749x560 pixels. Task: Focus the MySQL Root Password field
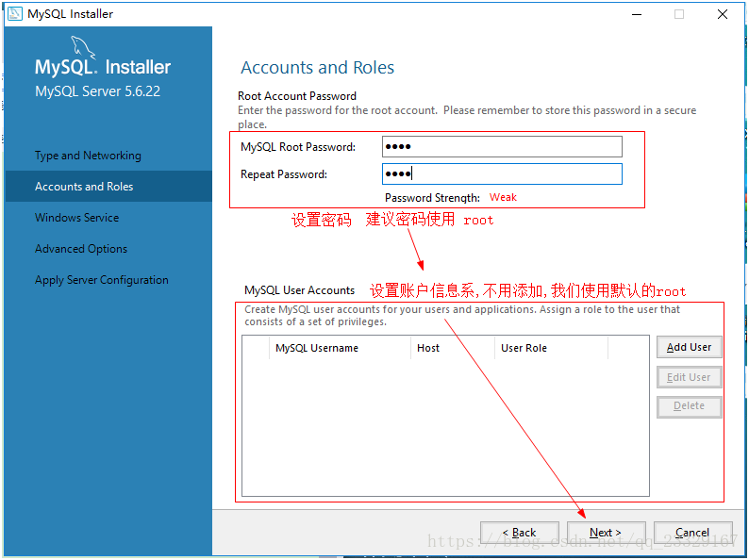pyautogui.click(x=502, y=146)
